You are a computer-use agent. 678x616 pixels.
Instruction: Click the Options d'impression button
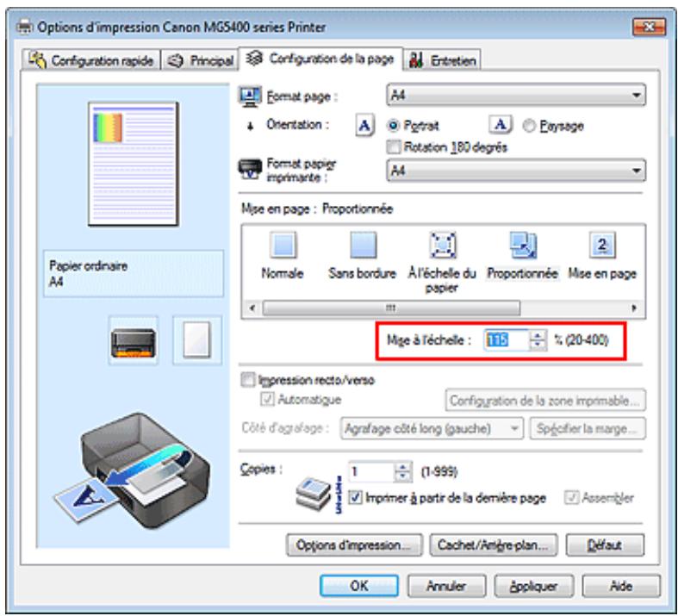pos(354,545)
